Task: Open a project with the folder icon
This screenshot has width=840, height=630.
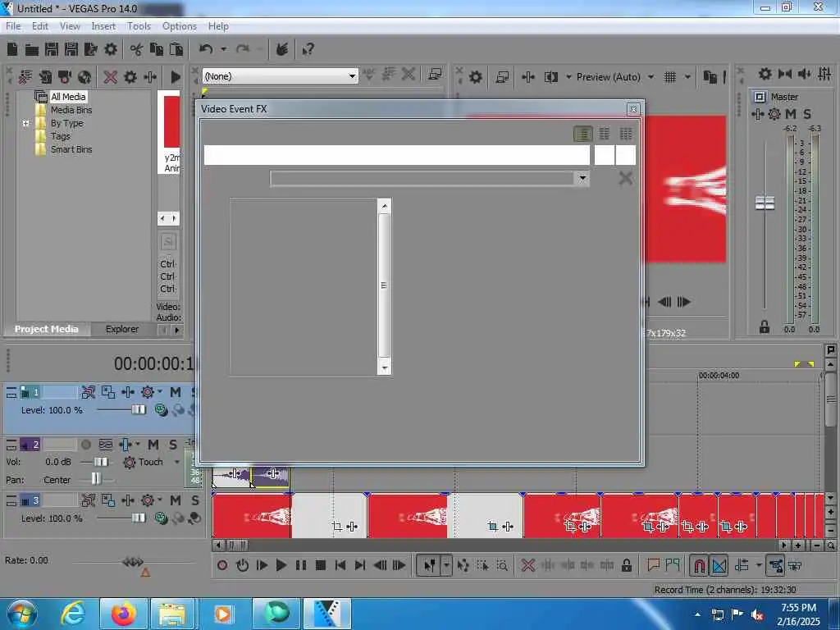Action: coord(32,50)
